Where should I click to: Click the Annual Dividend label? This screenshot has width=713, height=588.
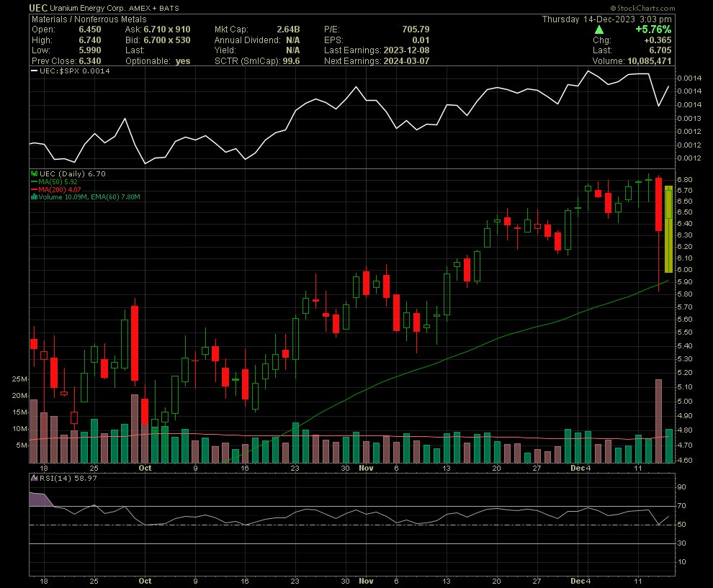247,40
